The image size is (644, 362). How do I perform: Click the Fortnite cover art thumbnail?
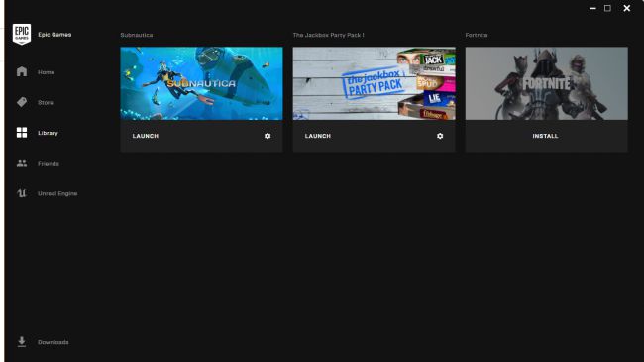tap(546, 83)
